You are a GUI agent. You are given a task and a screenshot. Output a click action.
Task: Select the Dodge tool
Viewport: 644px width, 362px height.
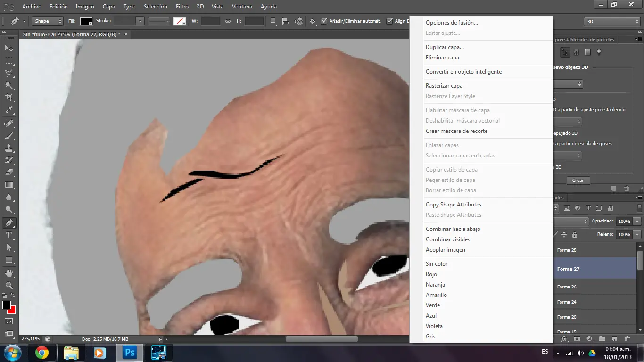9,209
